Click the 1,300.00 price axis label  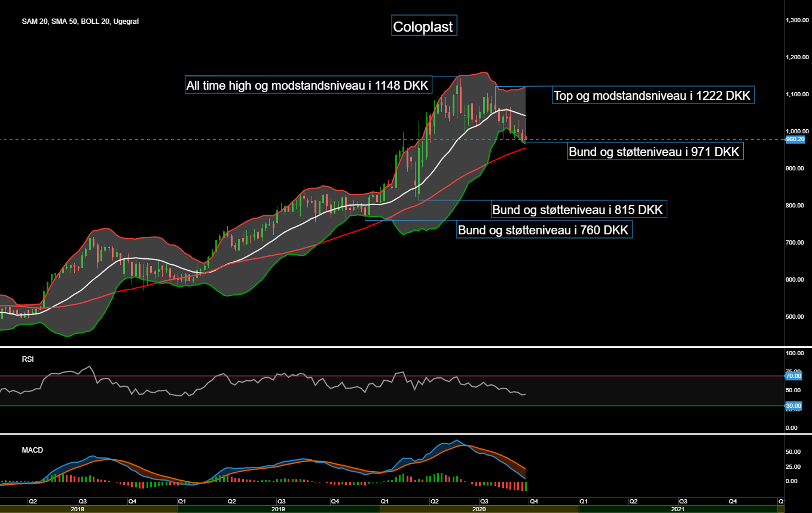click(x=797, y=20)
